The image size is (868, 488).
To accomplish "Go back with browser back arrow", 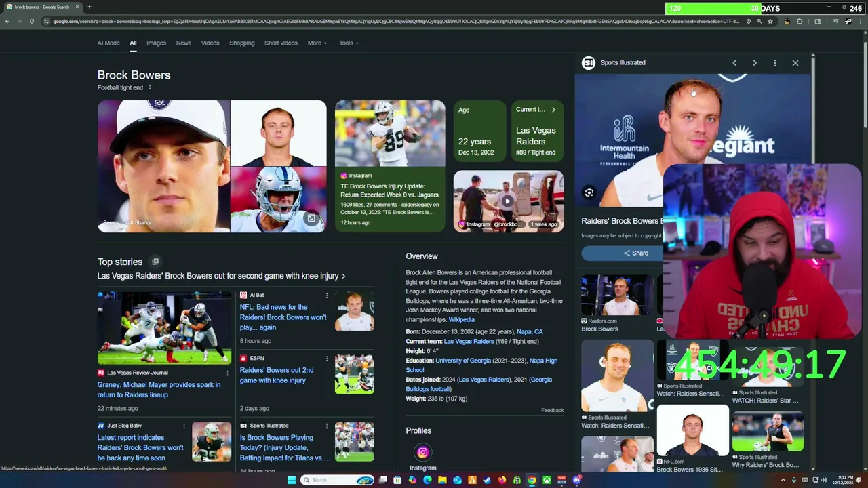I will click(x=7, y=21).
